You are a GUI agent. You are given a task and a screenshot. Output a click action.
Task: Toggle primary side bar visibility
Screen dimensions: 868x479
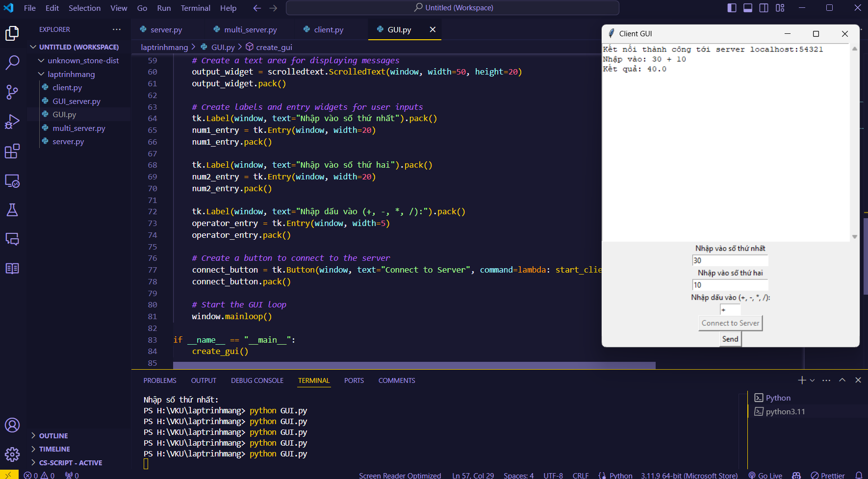[x=732, y=8]
